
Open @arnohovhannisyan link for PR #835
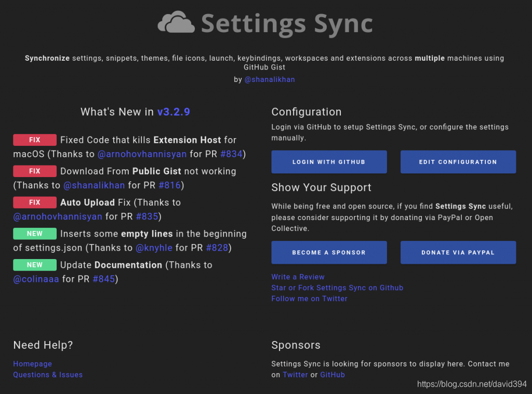[58, 216]
